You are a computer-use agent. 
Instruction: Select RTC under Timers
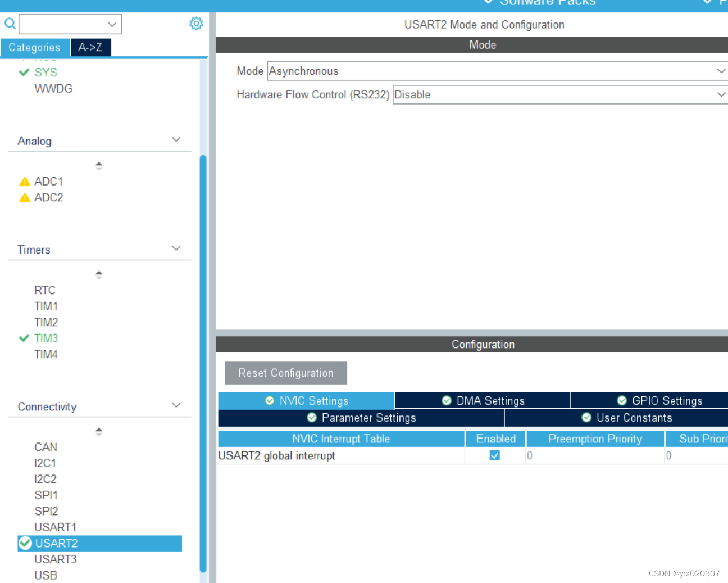click(x=45, y=291)
